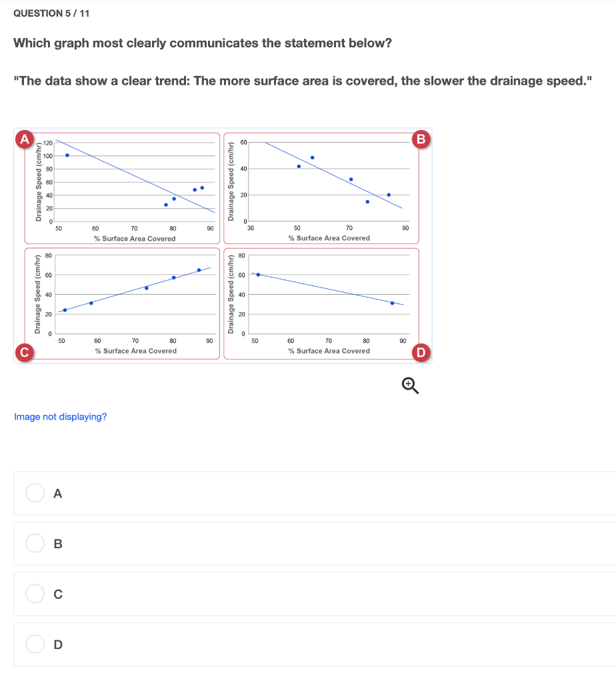This screenshot has width=616, height=683.
Task: Click graph D two-point plot
Action: [321, 303]
